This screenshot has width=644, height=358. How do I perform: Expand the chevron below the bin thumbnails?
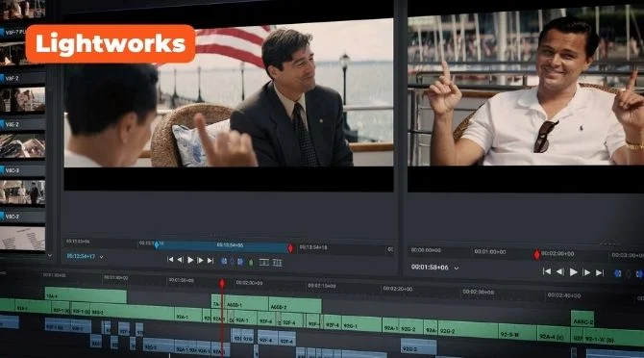point(50,255)
